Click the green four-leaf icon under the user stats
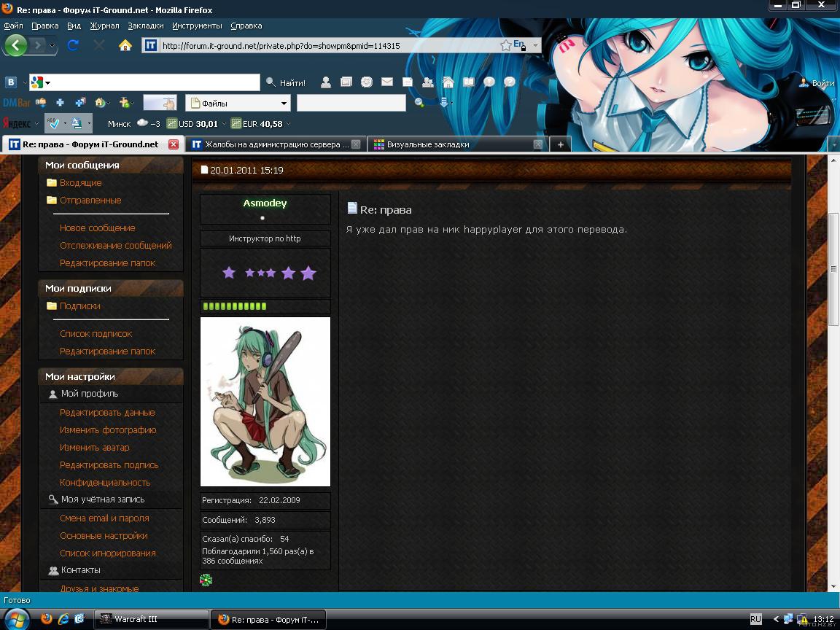This screenshot has height=630, width=840. 206,580
